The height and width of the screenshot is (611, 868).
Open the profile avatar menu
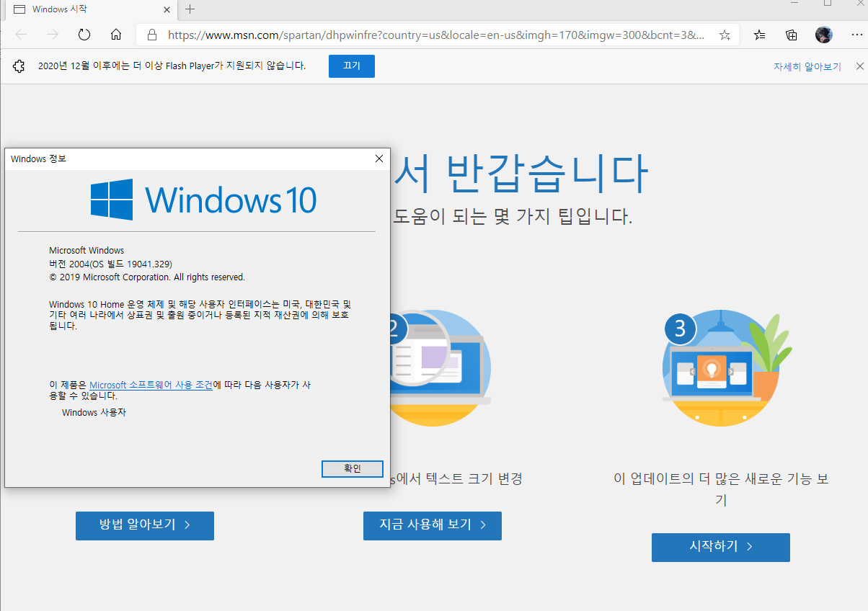(x=823, y=35)
